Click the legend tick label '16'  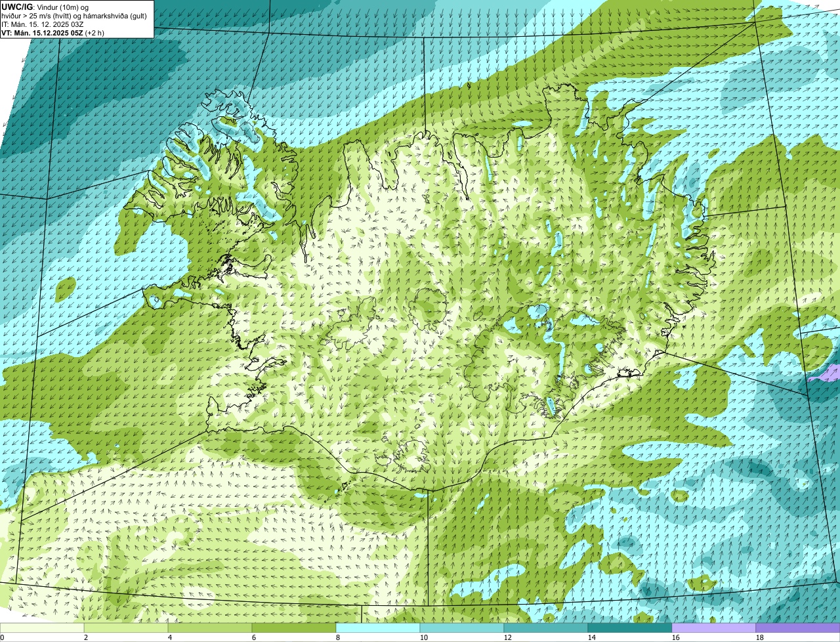coord(676,637)
